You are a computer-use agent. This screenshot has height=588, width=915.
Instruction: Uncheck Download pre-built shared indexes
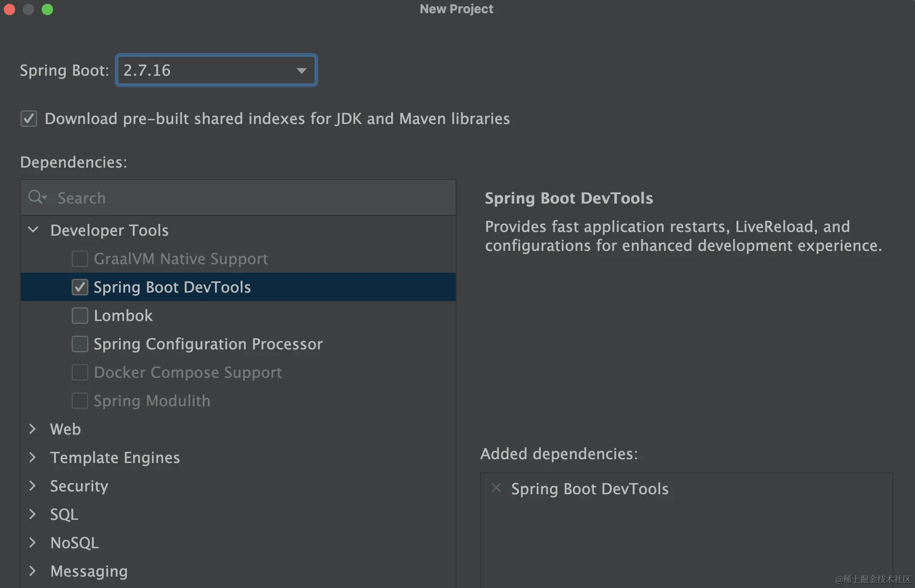click(29, 118)
